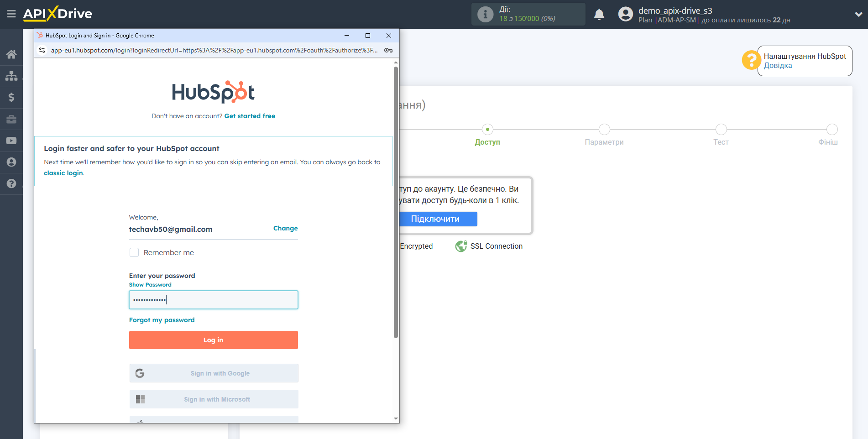The width and height of the screenshot is (868, 439).
Task: Select the Тест step
Action: click(x=721, y=135)
